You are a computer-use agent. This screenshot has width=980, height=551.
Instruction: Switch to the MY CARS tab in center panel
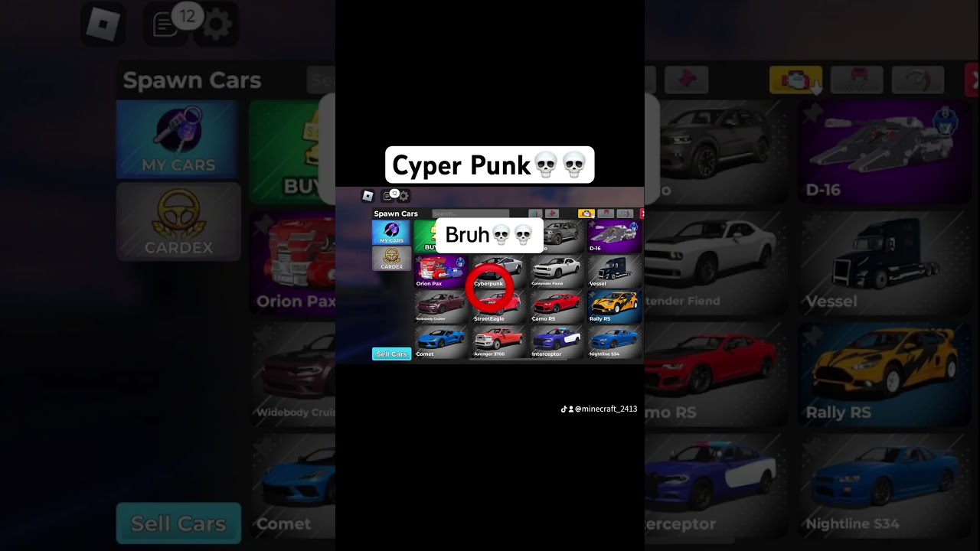click(391, 232)
